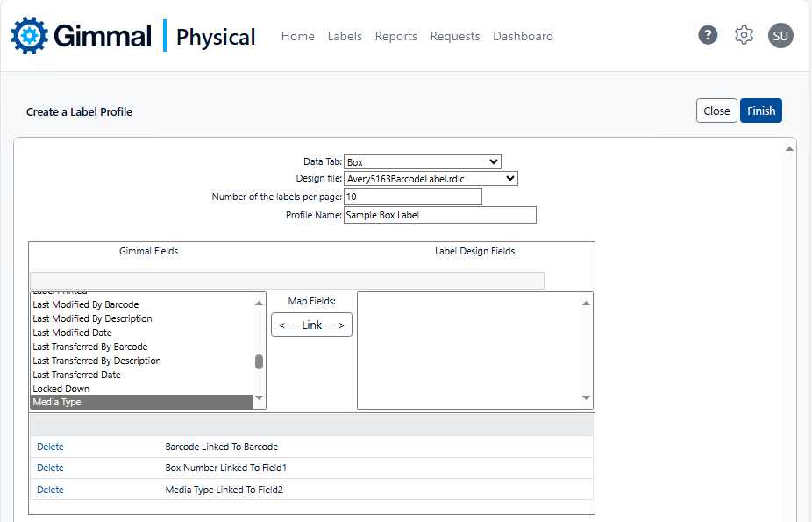Screen dimensions: 812x522
Task: Expand the Data Tab dropdown
Action: click(422, 161)
